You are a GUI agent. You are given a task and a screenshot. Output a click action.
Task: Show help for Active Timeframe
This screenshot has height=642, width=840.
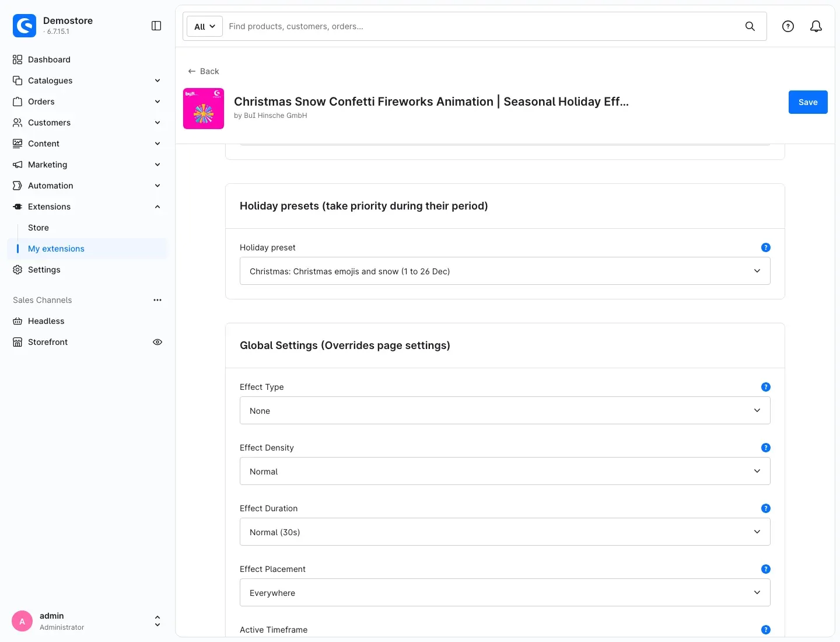766,630
